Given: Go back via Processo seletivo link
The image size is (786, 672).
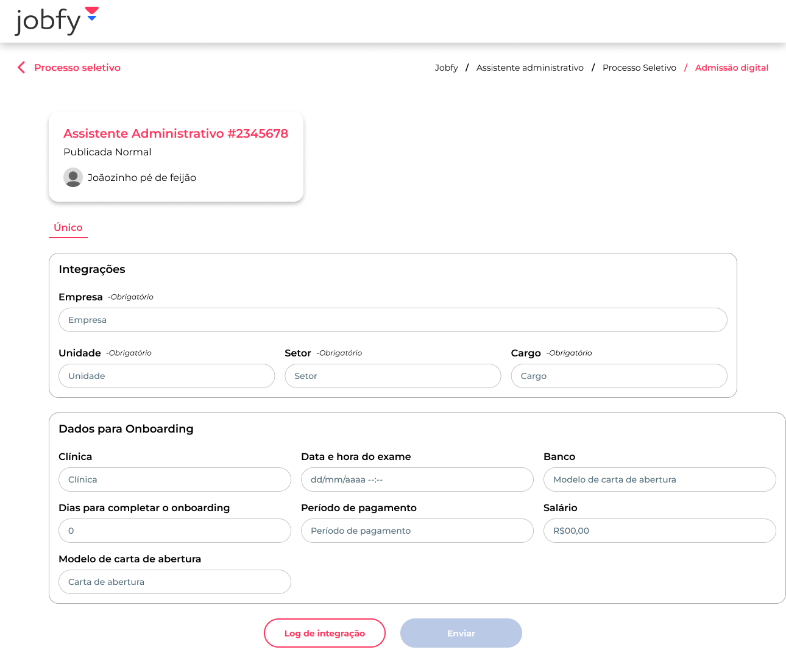Looking at the screenshot, I should [77, 68].
